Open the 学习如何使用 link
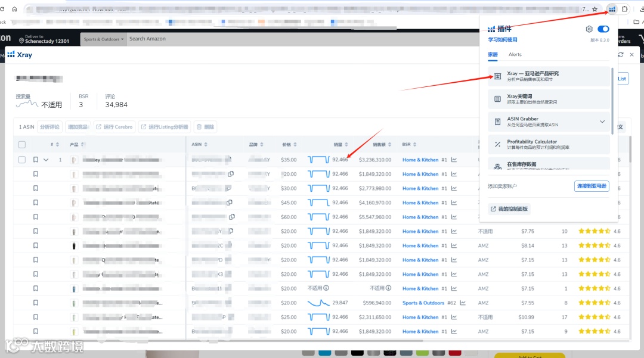Viewport: 644px width, 358px height. (x=502, y=40)
